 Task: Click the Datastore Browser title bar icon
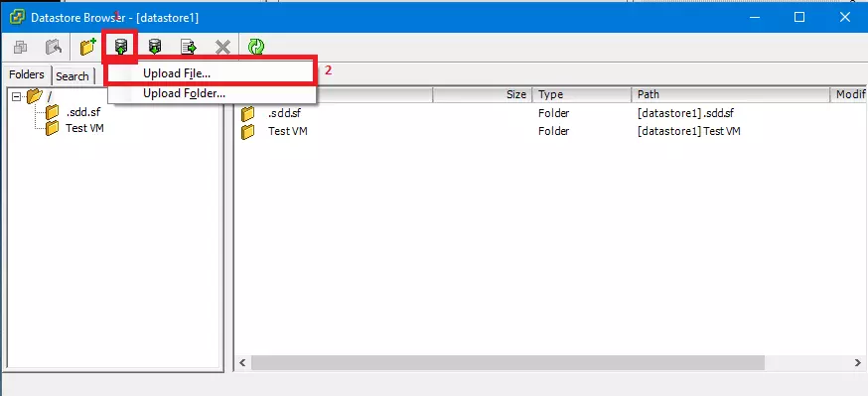tap(17, 17)
